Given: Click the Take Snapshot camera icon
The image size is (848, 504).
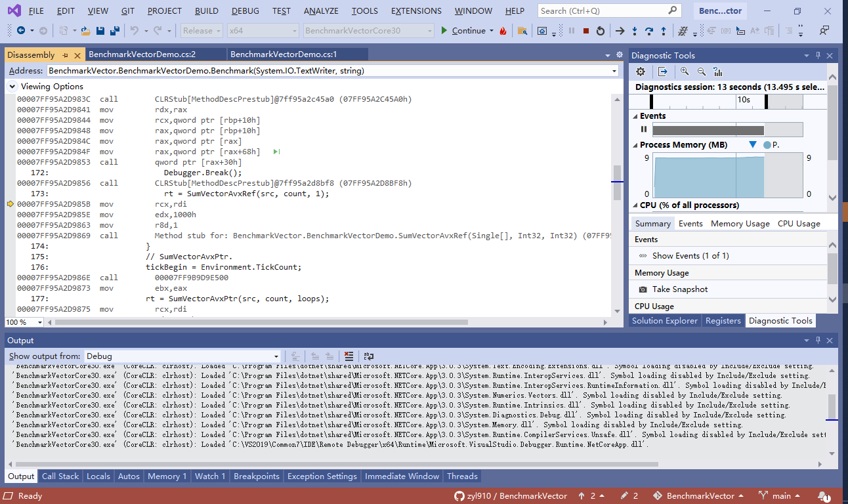Looking at the screenshot, I should [x=643, y=289].
